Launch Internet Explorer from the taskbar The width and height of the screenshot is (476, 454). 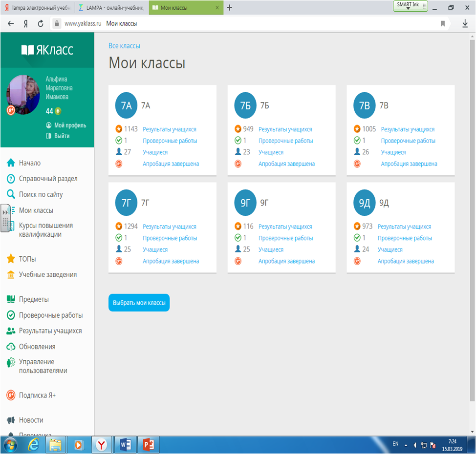coord(33,445)
